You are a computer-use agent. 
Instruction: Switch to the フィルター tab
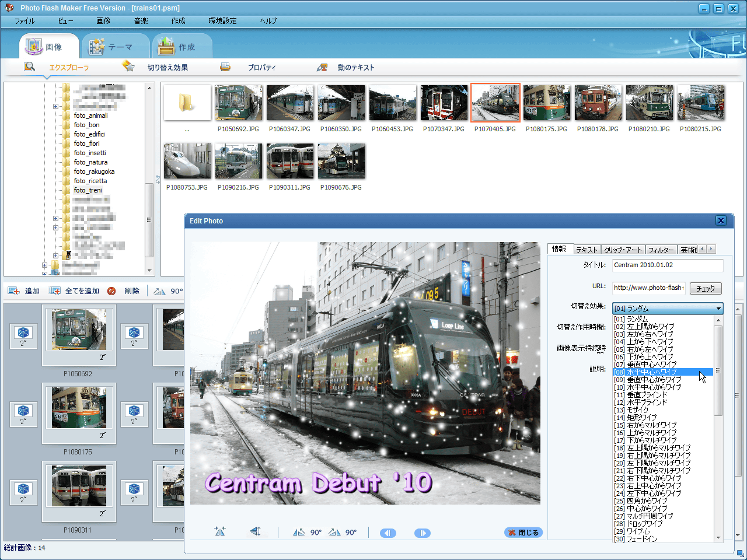pyautogui.click(x=661, y=250)
